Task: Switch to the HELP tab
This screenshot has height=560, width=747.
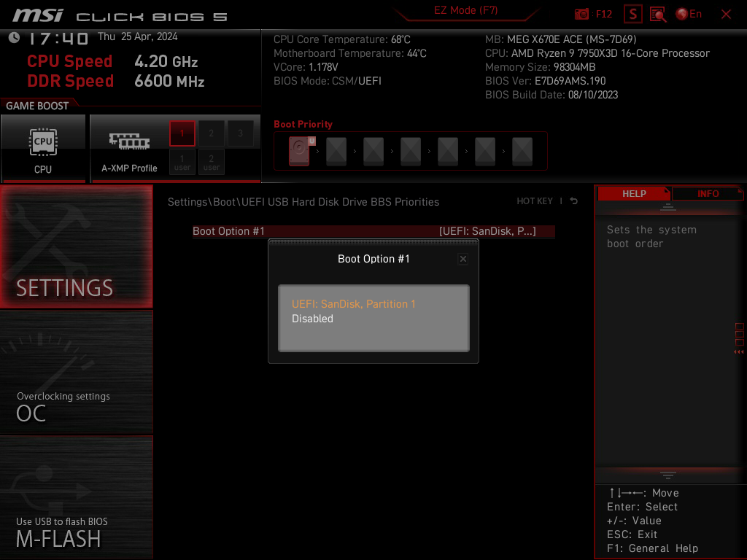Action: click(634, 194)
